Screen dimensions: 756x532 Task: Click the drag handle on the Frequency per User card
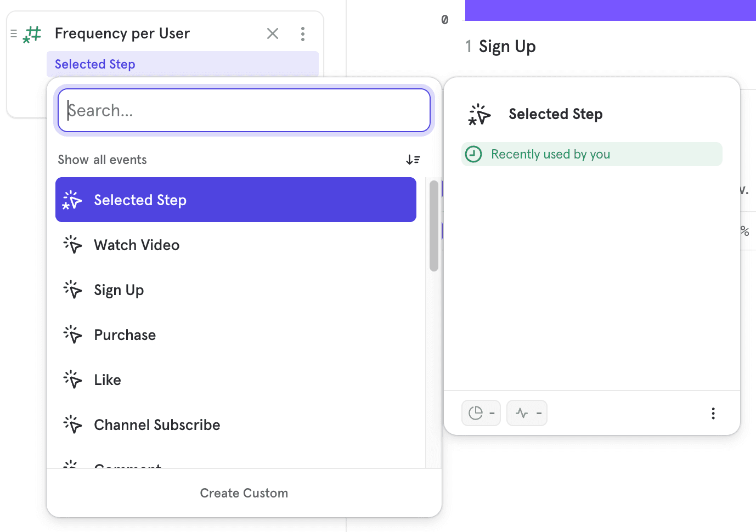(x=13, y=33)
